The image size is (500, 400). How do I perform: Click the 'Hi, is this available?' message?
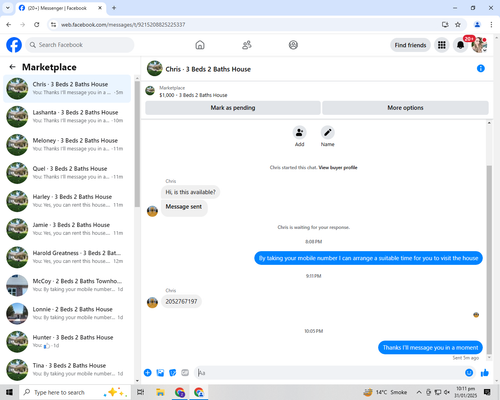(x=190, y=192)
